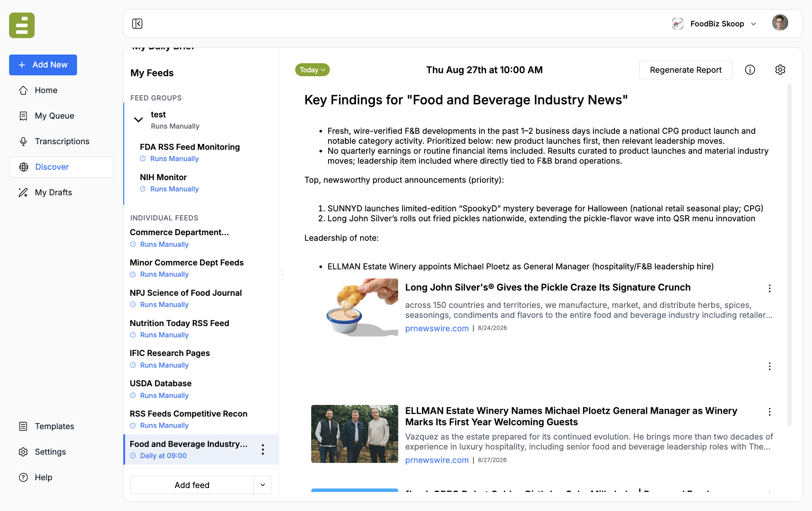Click Regenerate Report button
This screenshot has height=511, width=812.
686,70
